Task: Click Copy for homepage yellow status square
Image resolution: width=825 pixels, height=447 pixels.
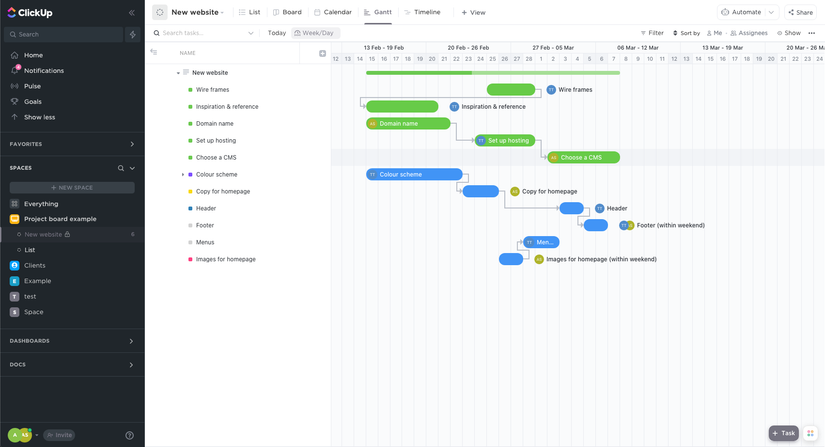Action: tap(190, 192)
